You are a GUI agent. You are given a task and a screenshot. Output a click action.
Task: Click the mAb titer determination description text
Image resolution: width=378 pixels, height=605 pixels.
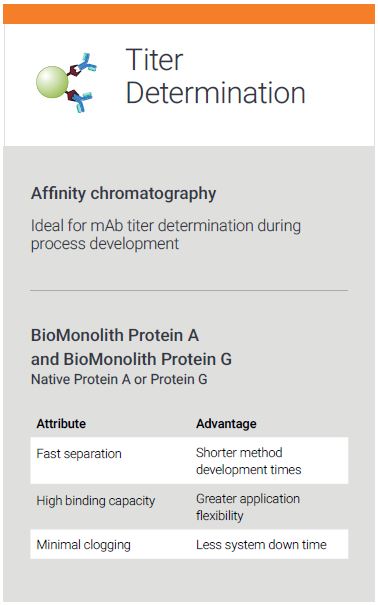pos(166,235)
